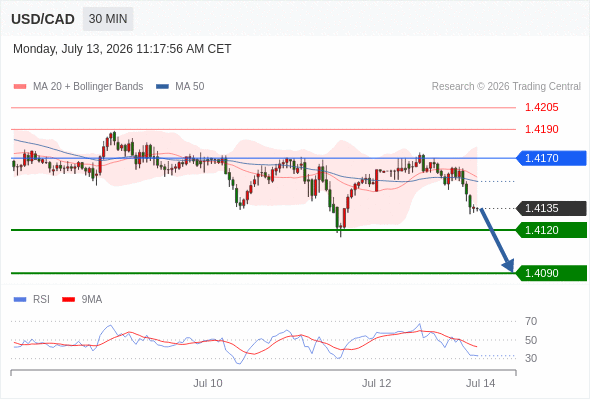Click the USD/CAD pair title

[43, 19]
